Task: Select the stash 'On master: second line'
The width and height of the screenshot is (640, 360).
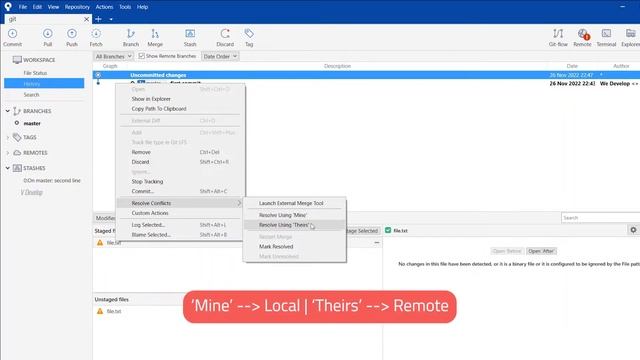Action: (52, 180)
